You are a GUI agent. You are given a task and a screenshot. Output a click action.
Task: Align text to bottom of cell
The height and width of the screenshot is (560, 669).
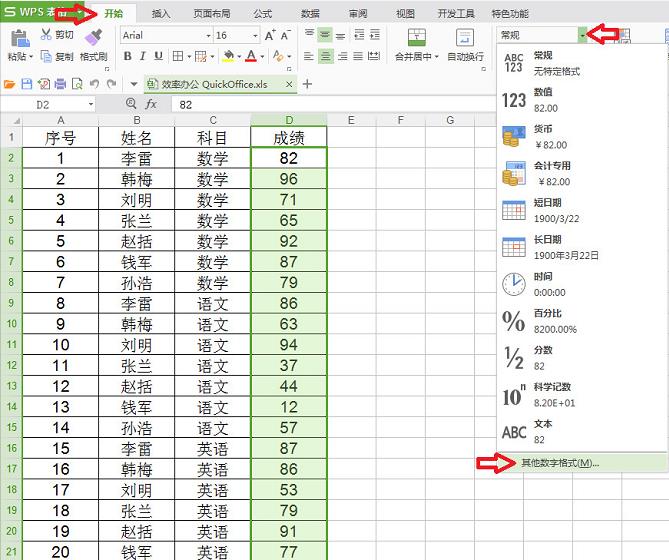tap(340, 35)
